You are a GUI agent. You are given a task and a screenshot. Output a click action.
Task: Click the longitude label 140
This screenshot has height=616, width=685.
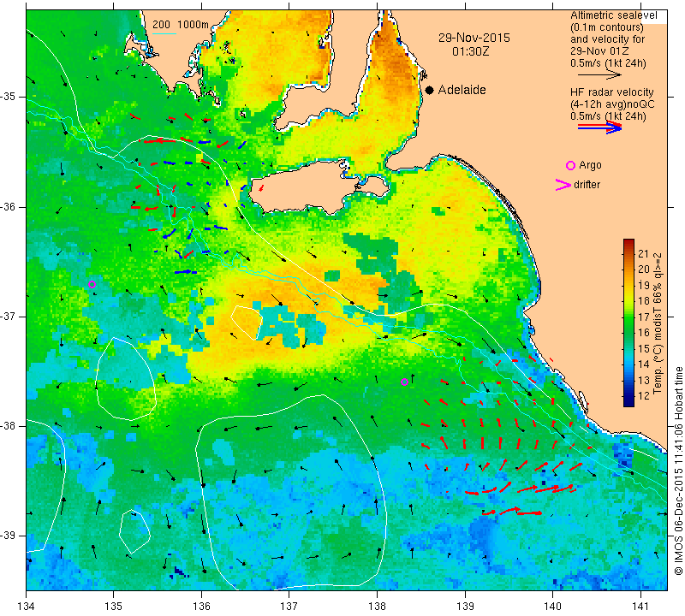552,606
